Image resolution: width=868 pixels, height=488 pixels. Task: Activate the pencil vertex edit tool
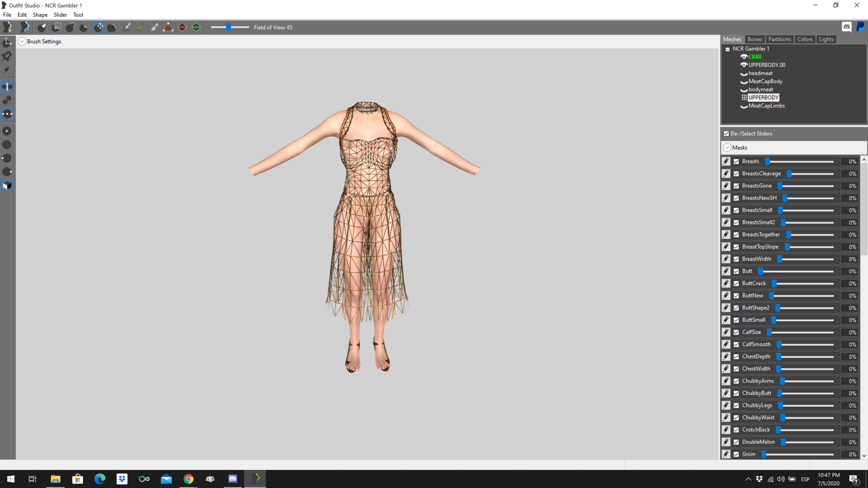7,70
